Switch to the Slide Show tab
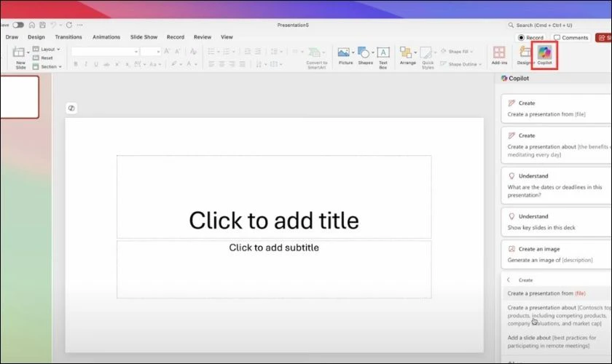The image size is (612, 364). (144, 37)
